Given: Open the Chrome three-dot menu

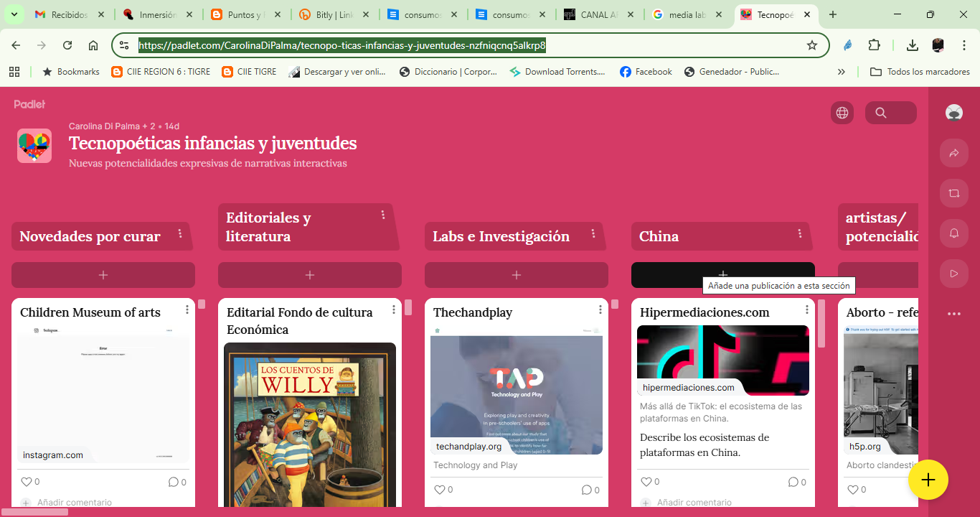Looking at the screenshot, I should coord(963,45).
